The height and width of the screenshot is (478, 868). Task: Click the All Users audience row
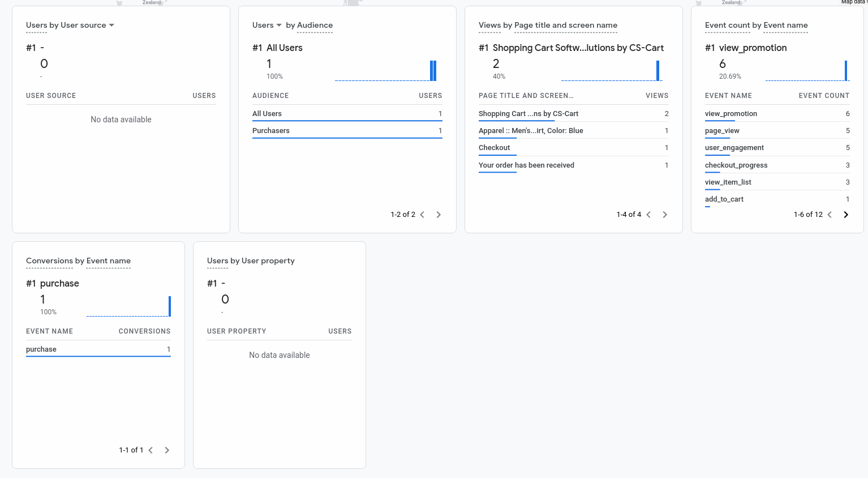pos(347,114)
